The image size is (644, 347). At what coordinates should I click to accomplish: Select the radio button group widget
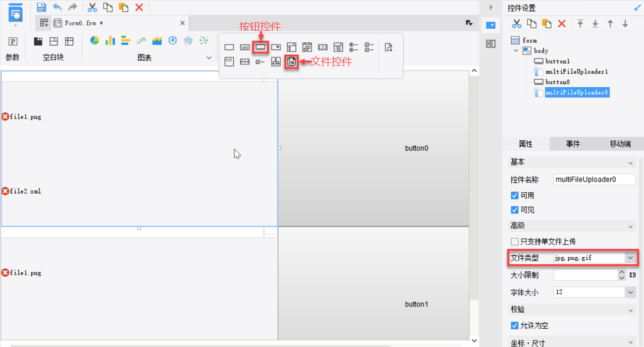click(354, 47)
